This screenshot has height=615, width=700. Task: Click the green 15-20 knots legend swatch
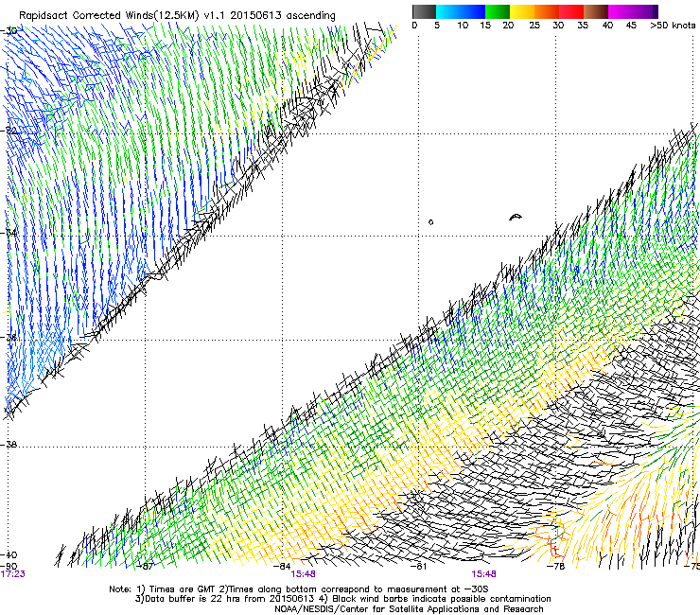point(498,11)
